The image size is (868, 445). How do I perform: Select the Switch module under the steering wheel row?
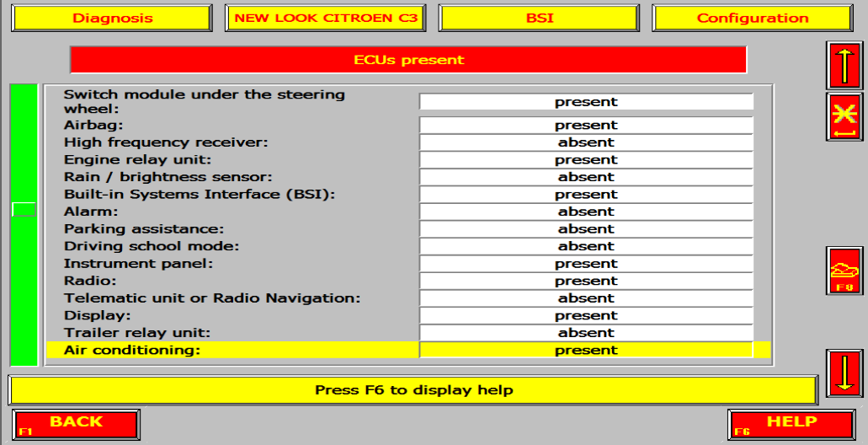coord(408,101)
